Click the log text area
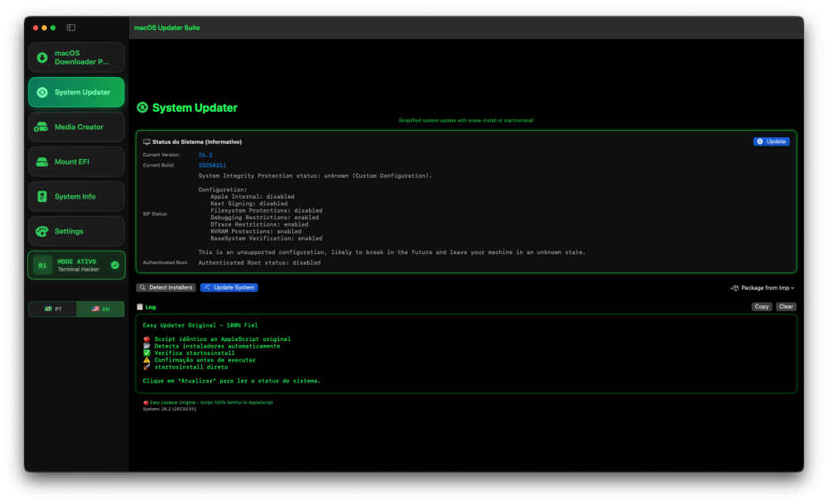This screenshot has height=504, width=828. point(465,353)
